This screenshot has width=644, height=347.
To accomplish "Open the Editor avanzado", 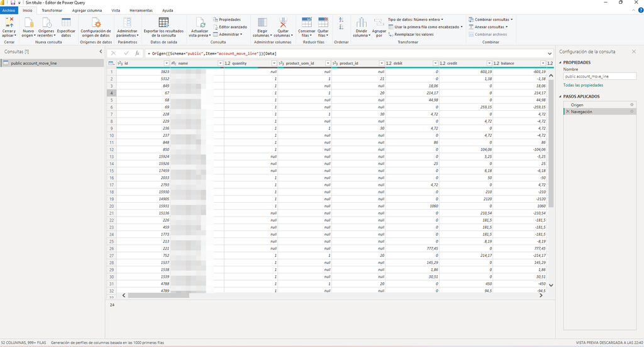I will click(x=230, y=26).
